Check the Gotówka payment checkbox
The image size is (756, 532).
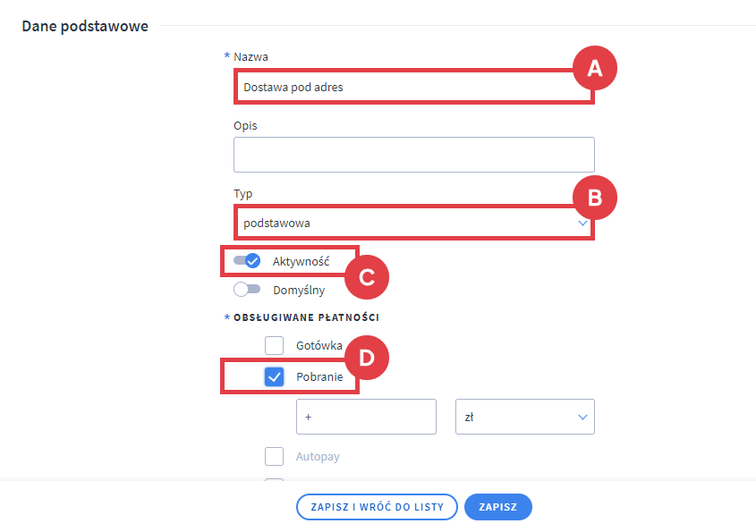tap(274, 345)
